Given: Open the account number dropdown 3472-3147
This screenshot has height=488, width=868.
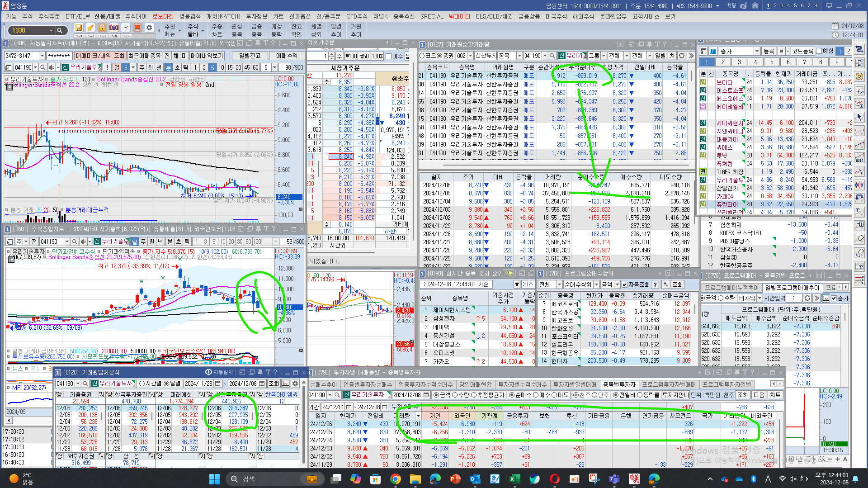Looking at the screenshot, I should point(42,56).
